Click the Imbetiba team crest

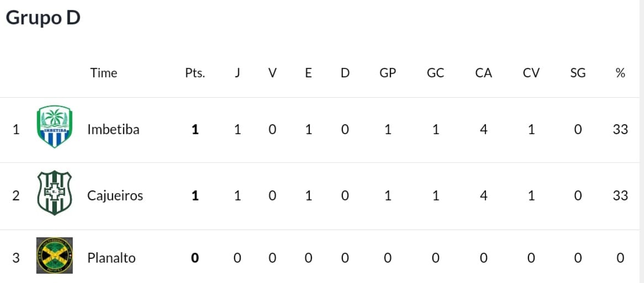54,126
